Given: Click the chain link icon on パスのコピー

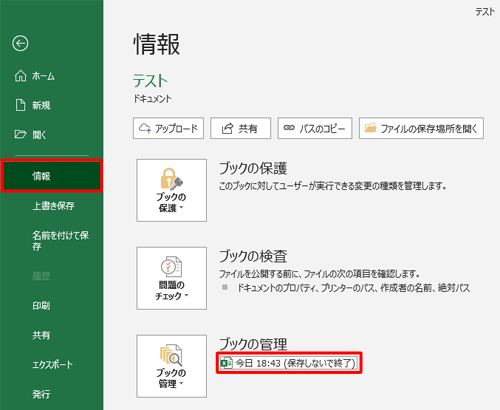Looking at the screenshot, I should point(289,128).
